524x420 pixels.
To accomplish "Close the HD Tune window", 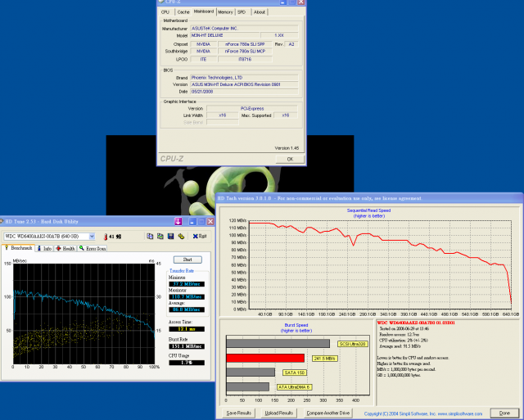I will pos(210,222).
